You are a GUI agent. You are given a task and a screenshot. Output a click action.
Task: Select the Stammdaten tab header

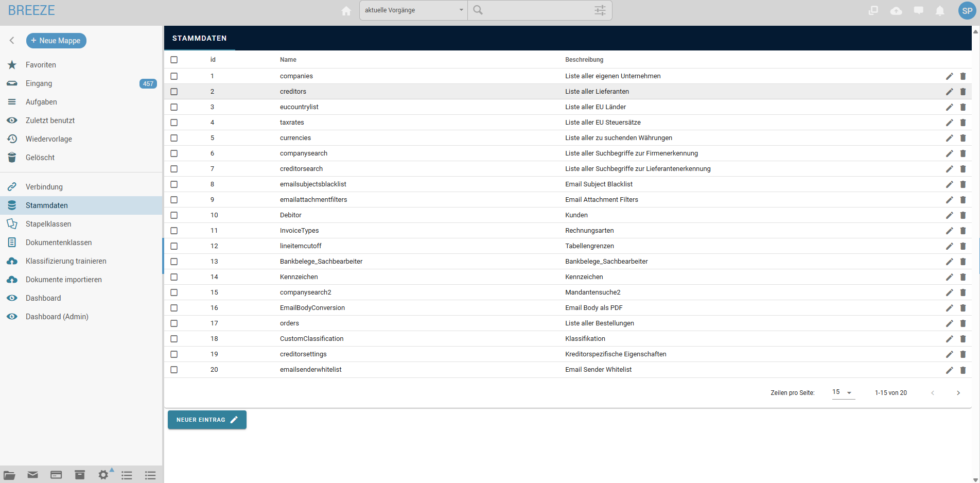point(200,38)
